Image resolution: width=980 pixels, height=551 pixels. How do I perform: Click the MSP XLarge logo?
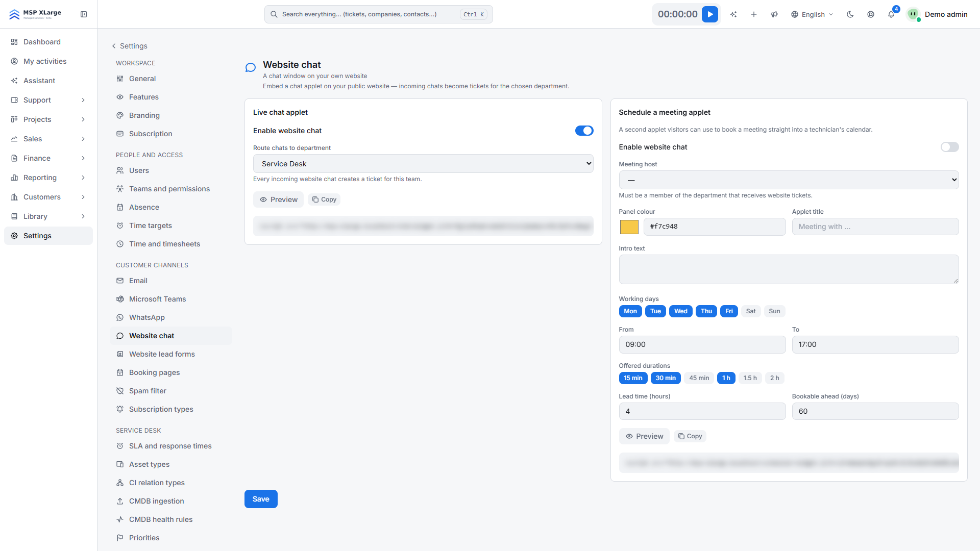tap(35, 14)
